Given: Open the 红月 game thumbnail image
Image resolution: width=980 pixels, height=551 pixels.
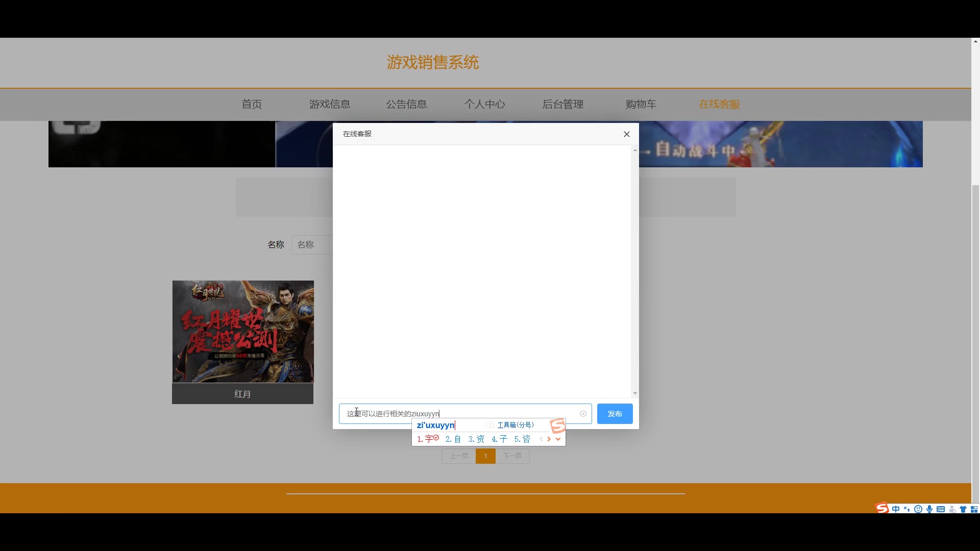Looking at the screenshot, I should coord(243,332).
